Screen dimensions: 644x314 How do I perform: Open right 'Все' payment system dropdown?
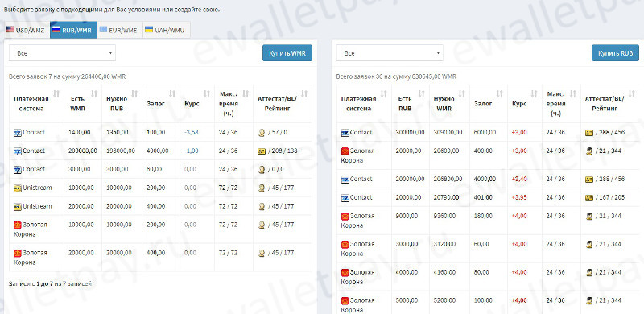click(390, 53)
